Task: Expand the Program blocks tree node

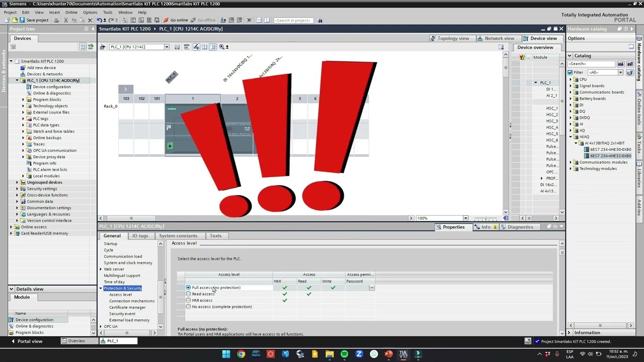Action: click(x=23, y=100)
